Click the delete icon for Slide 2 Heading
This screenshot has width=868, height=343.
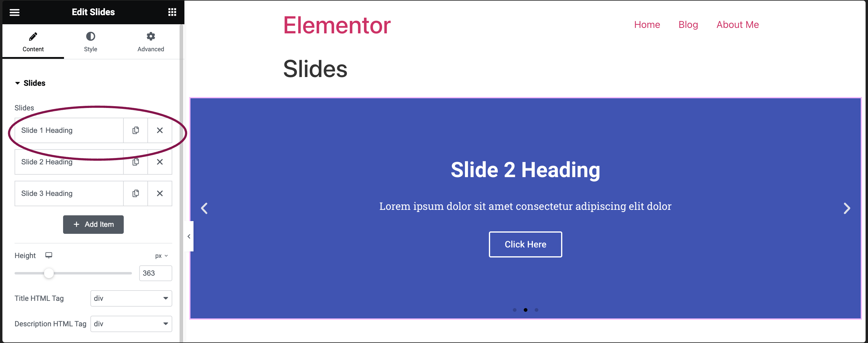pyautogui.click(x=160, y=162)
